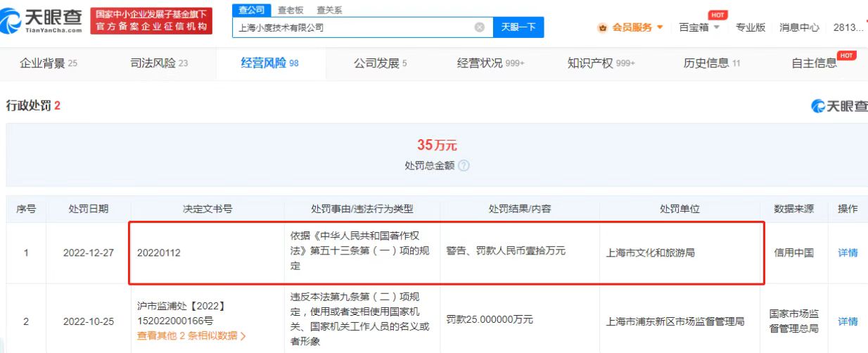The width and height of the screenshot is (868, 353).
Task: Select the 企业背景 tab
Action: coord(49,63)
